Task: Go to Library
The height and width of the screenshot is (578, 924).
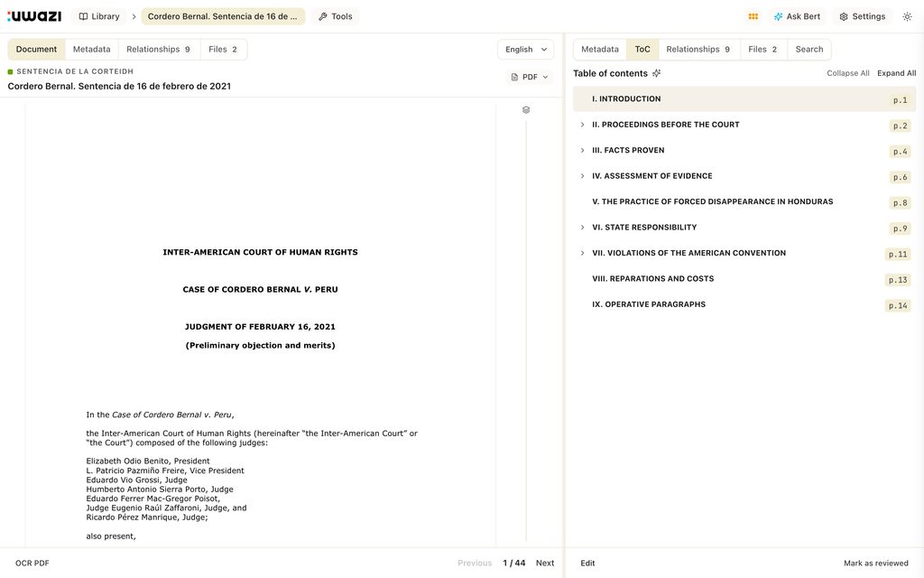Action: pyautogui.click(x=99, y=16)
